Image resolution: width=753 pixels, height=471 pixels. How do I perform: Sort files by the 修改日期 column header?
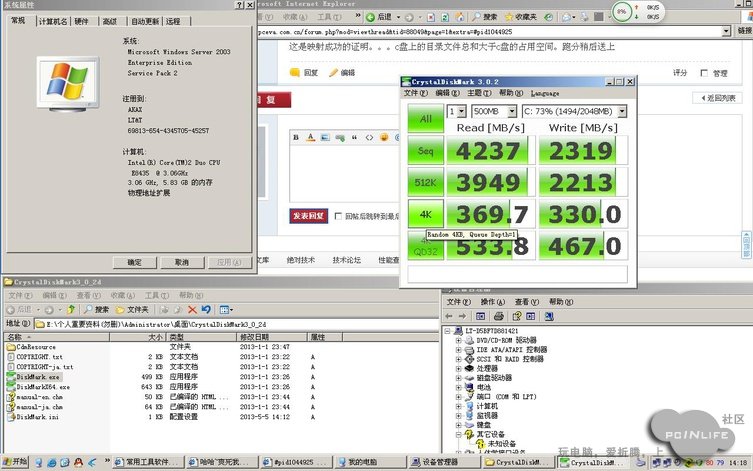pyautogui.click(x=272, y=337)
